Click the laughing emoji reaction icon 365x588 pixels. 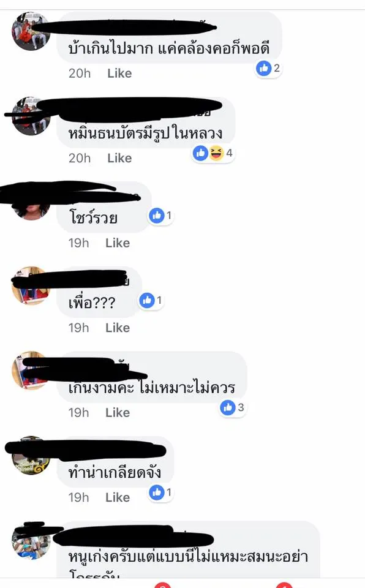216,153
